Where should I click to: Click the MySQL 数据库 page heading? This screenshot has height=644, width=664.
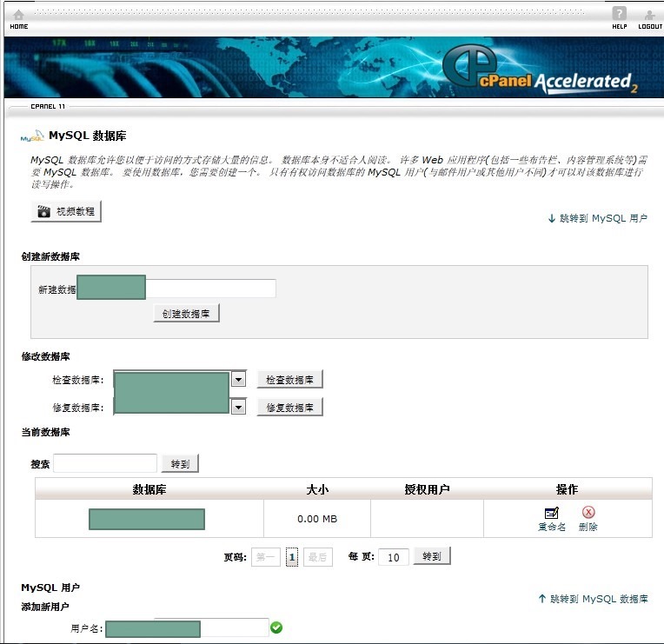pos(87,136)
